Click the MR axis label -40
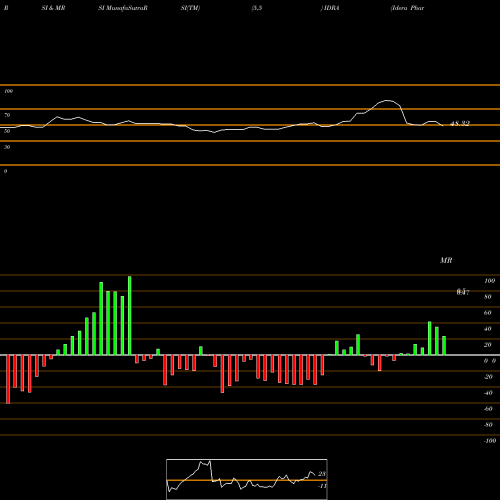Screen dimensions: 500x500 coord(488,393)
